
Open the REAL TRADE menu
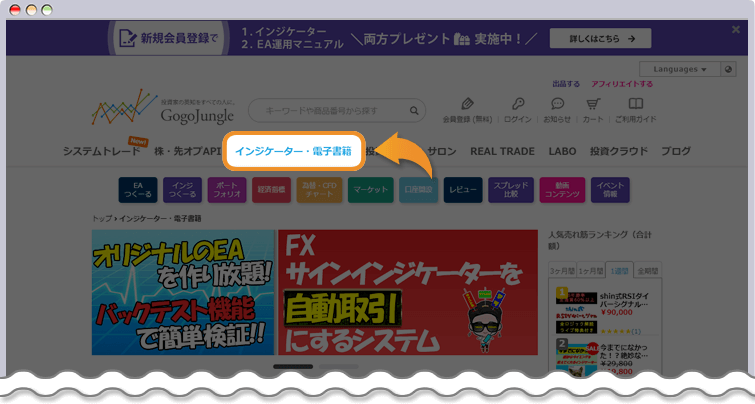[x=502, y=151]
